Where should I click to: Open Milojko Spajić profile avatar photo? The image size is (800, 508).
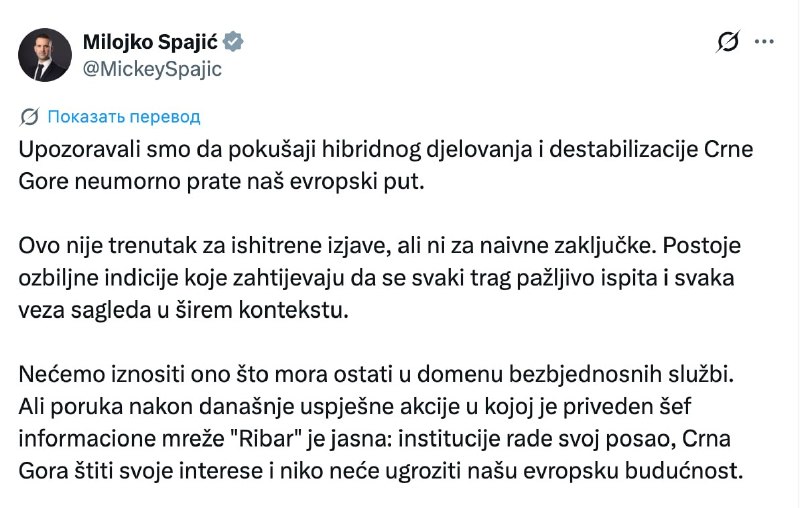point(45,55)
